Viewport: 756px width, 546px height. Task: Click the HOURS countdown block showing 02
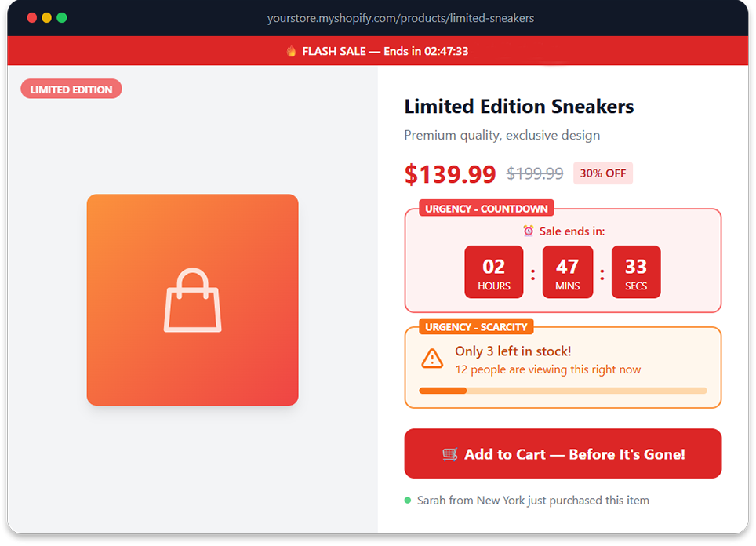pyautogui.click(x=493, y=272)
